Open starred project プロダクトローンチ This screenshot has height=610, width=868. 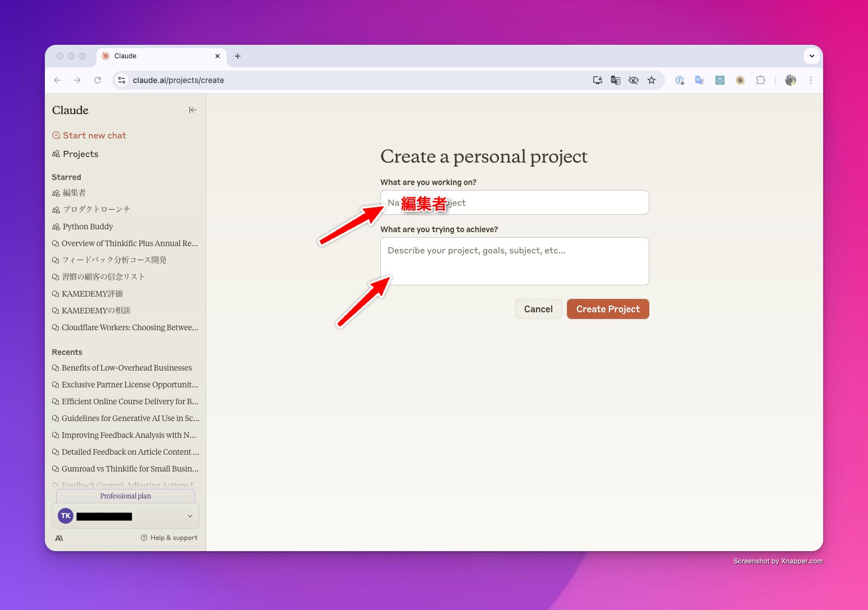point(91,209)
